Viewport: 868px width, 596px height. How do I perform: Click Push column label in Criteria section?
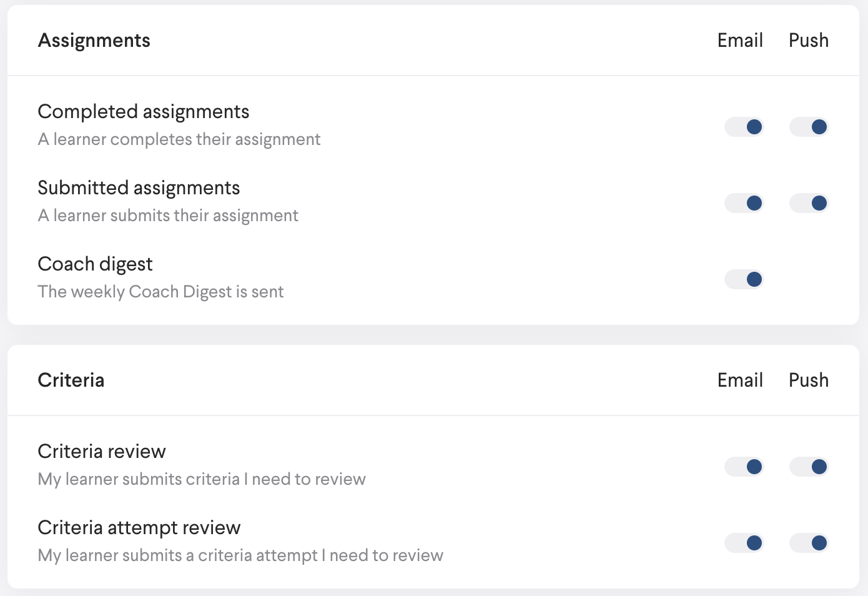tap(809, 380)
